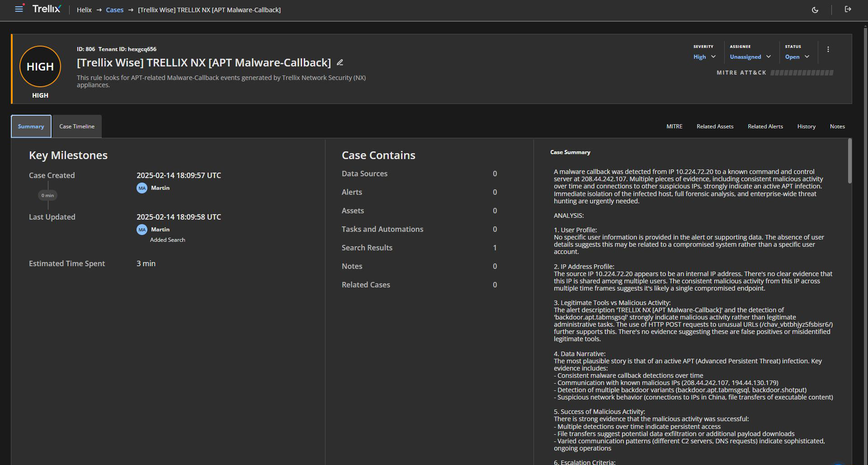Select the Summary tab
The width and height of the screenshot is (868, 465).
point(31,127)
